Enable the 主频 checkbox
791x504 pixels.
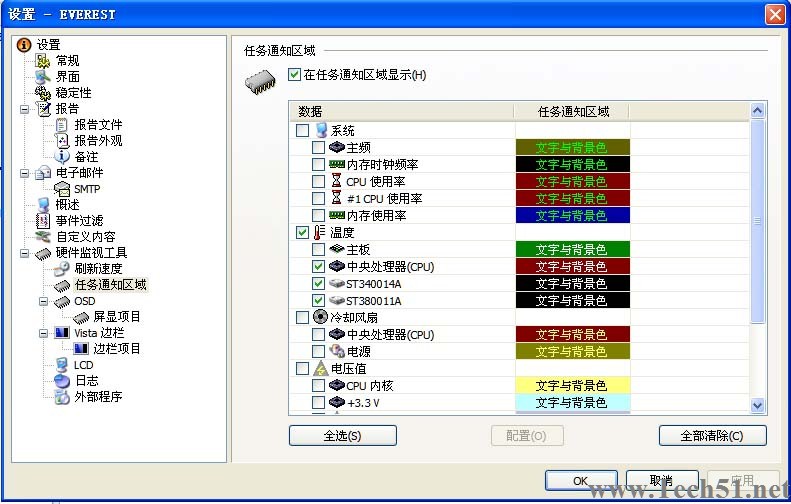click(318, 148)
